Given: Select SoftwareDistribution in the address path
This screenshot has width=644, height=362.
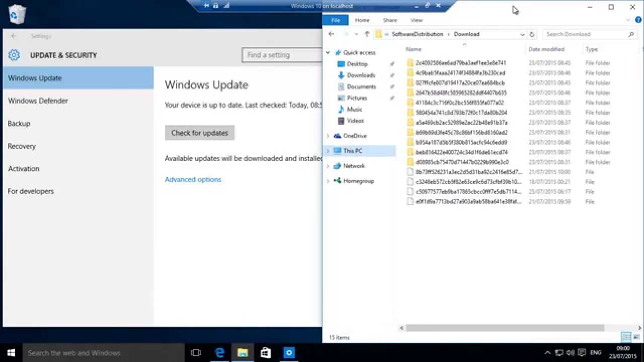Looking at the screenshot, I should [x=417, y=35].
